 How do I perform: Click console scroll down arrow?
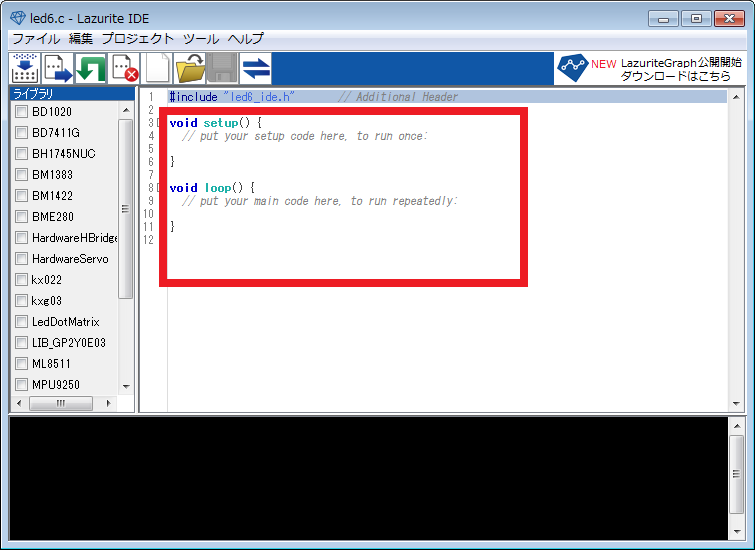(737, 532)
